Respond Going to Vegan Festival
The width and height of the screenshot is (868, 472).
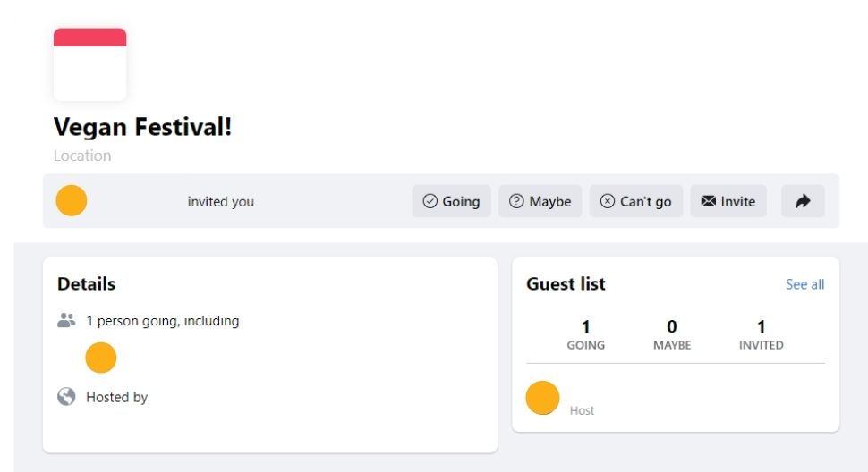tap(451, 201)
